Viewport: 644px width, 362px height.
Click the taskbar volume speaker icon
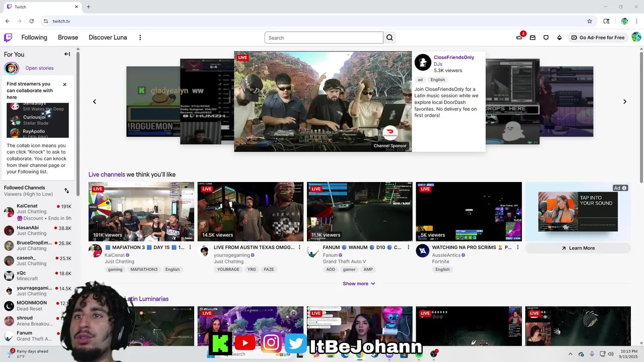pos(610,354)
